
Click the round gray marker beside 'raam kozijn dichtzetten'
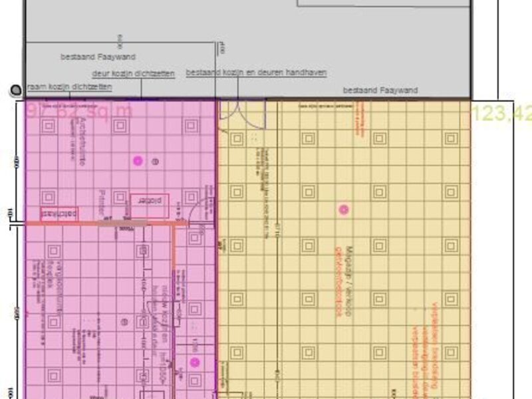point(16,90)
